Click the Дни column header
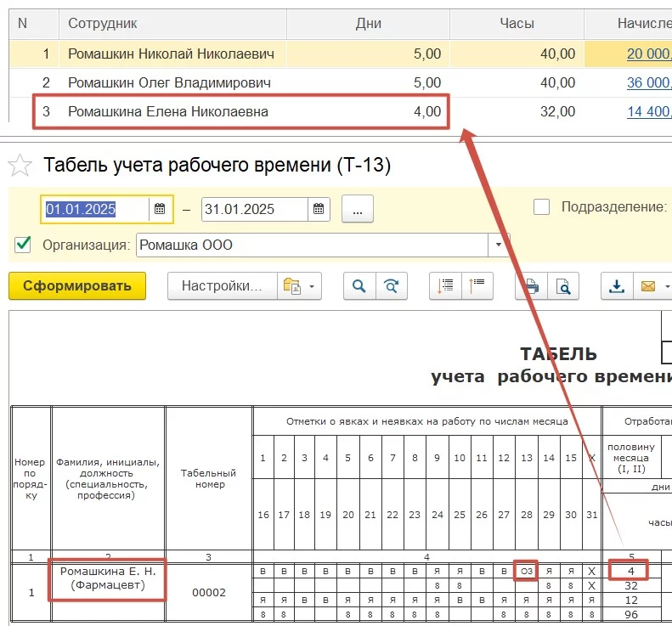The width and height of the screenshot is (672, 626). click(368, 24)
